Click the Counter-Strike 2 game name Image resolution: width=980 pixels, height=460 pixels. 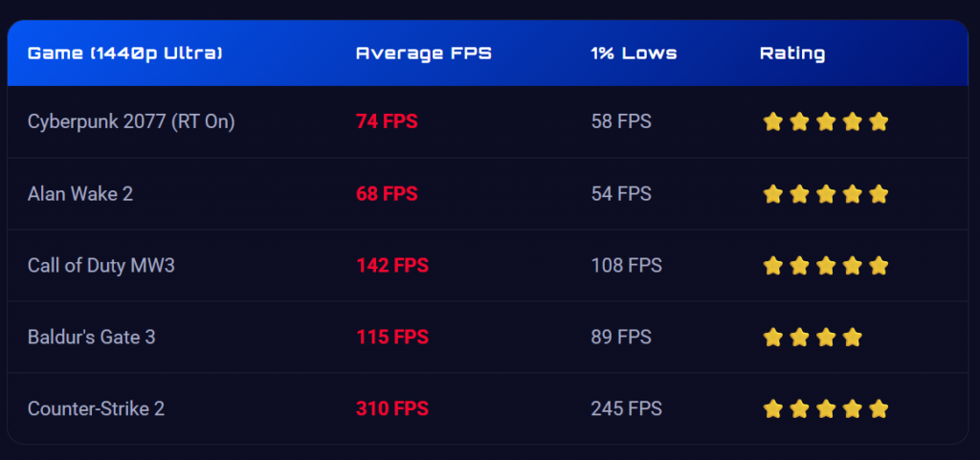(97, 409)
